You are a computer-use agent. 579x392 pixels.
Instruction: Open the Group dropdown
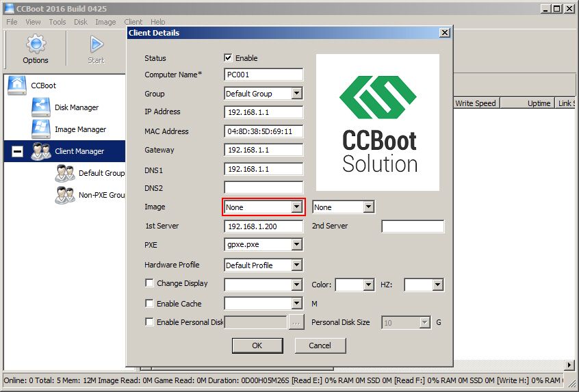coord(297,94)
